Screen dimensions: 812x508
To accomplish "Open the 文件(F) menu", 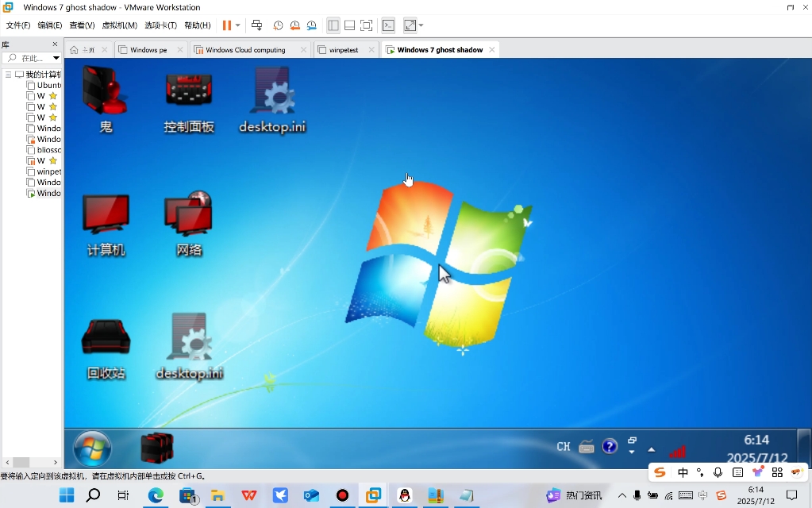I will coord(18,25).
